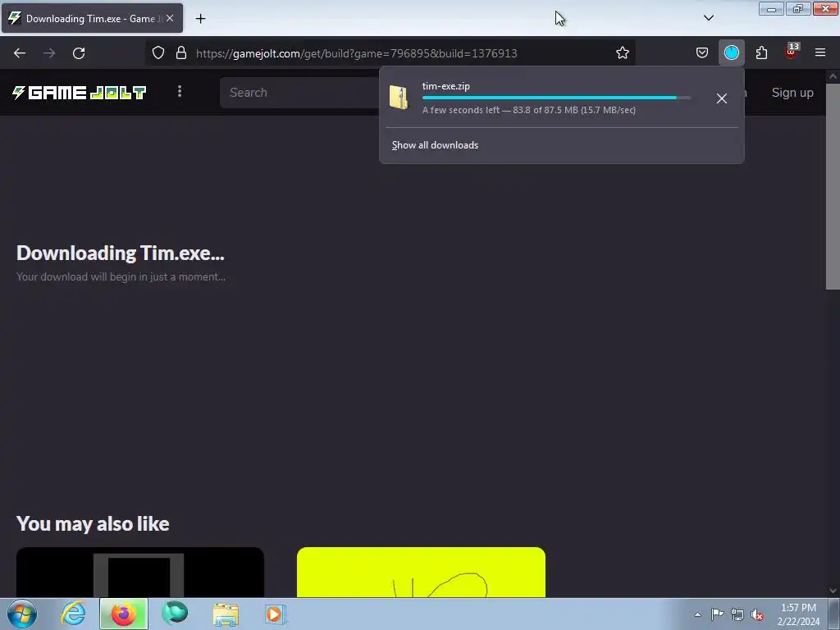Select Show all downloads
Image resolution: width=840 pixels, height=630 pixels.
pos(435,145)
